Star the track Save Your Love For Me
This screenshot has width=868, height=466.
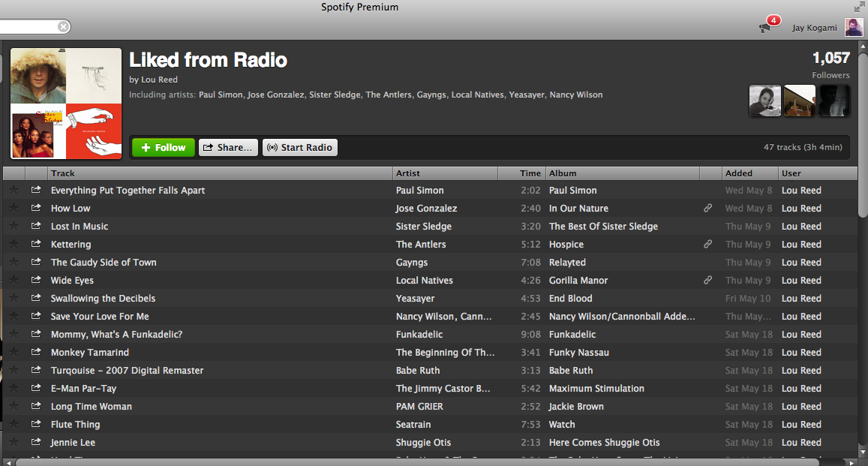(x=14, y=316)
